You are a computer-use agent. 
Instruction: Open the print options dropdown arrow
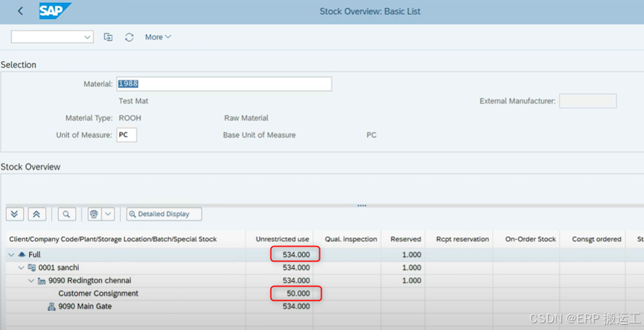(108, 214)
